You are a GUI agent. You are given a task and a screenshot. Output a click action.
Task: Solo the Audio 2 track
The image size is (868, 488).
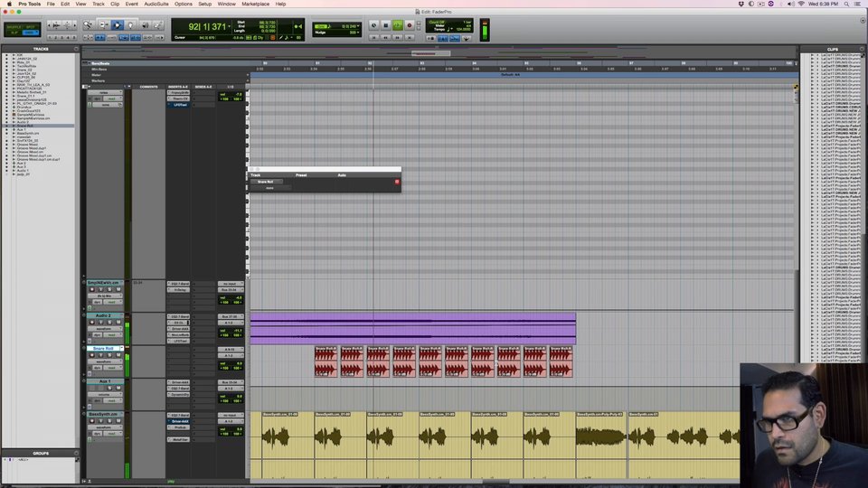(x=109, y=322)
